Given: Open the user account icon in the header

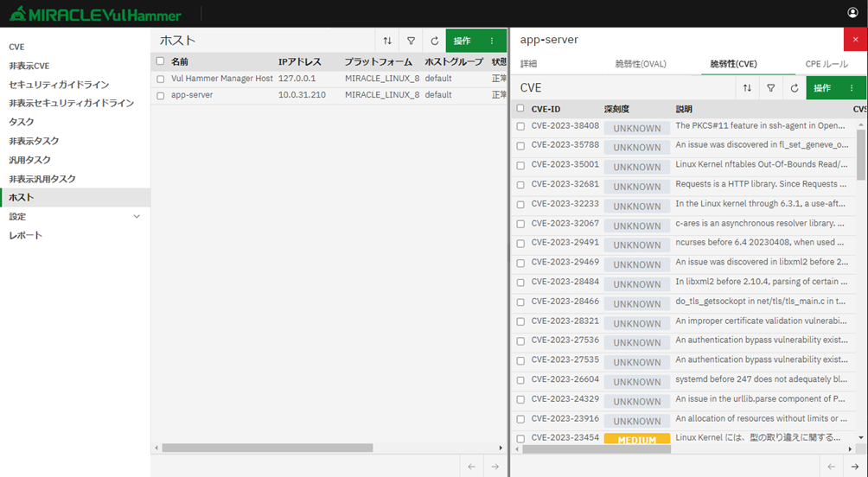Looking at the screenshot, I should (853, 13).
